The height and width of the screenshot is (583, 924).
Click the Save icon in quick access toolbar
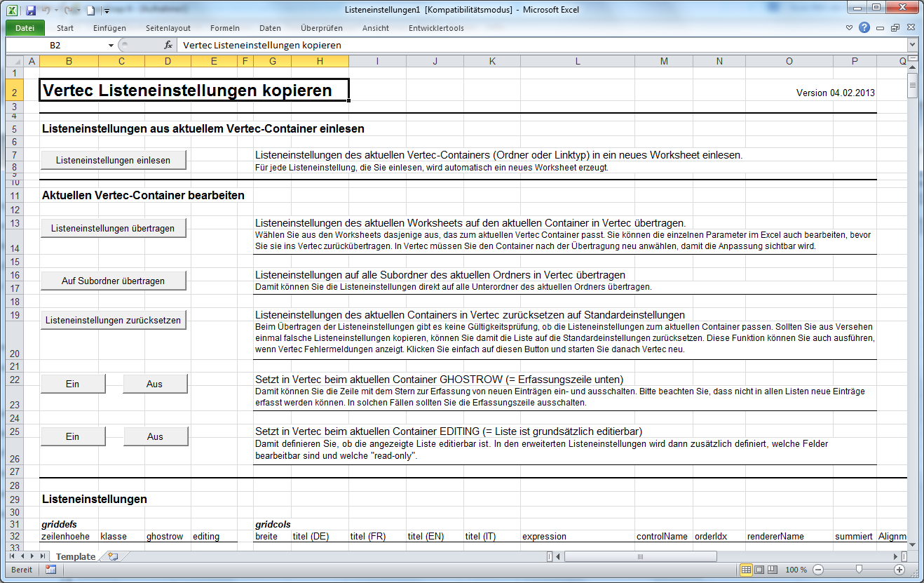pyautogui.click(x=30, y=11)
